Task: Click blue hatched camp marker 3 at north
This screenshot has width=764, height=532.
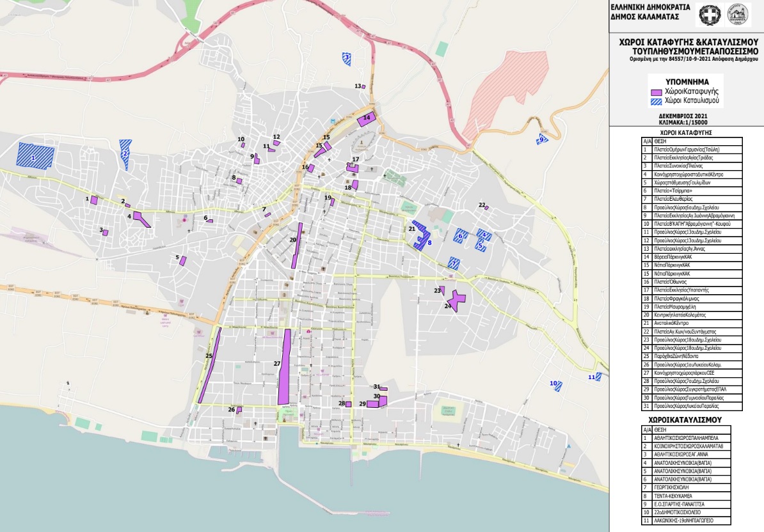Action: [347, 58]
